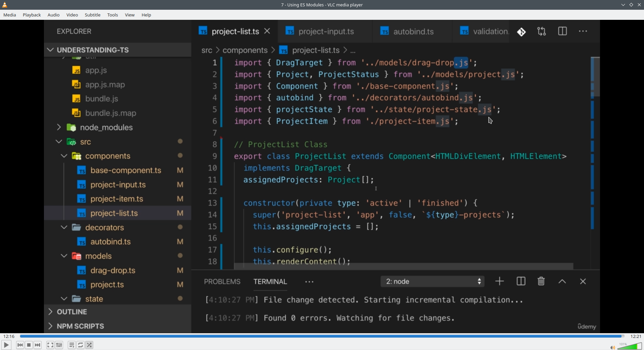Close the project-list.ts editor tab
Image resolution: width=644 pixels, height=350 pixels.
point(267,31)
